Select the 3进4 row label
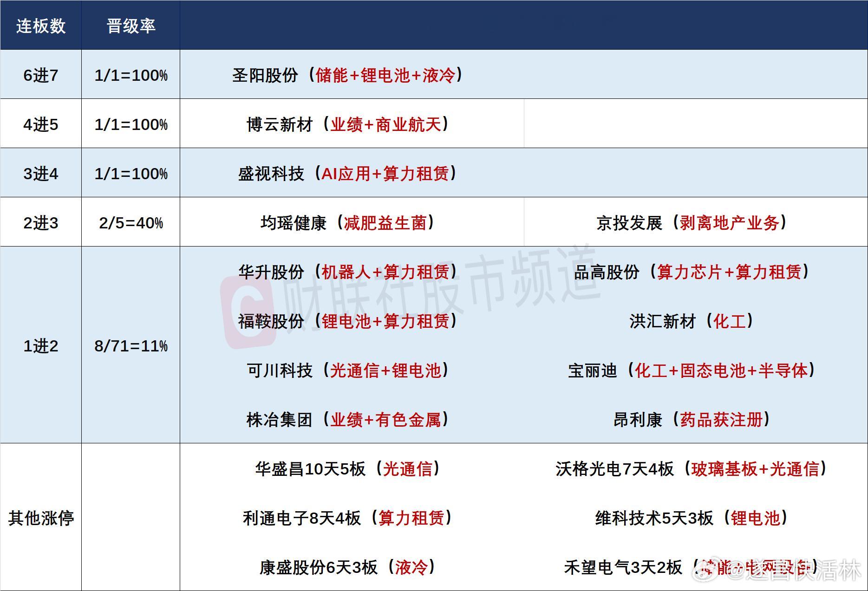Screen dimensions: 868x591 (x=41, y=174)
